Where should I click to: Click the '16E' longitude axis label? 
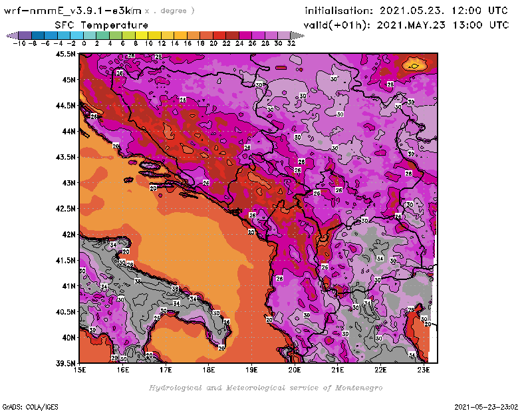point(123,370)
